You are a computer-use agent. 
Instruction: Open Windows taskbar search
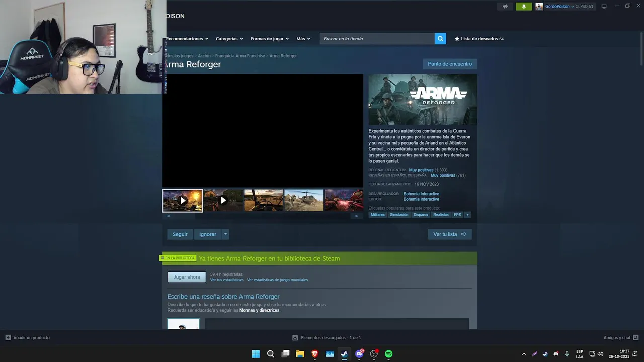tap(271, 354)
